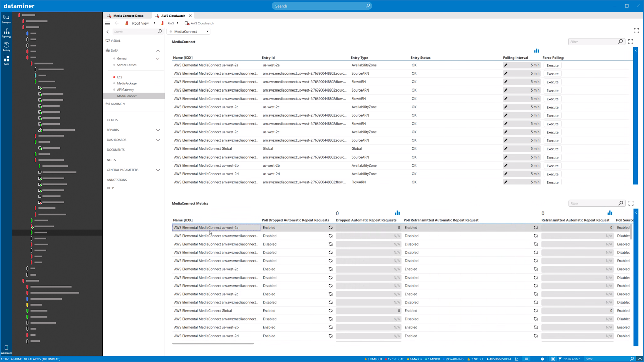
Task: Click search magnifier in side panel
Action: point(160,32)
